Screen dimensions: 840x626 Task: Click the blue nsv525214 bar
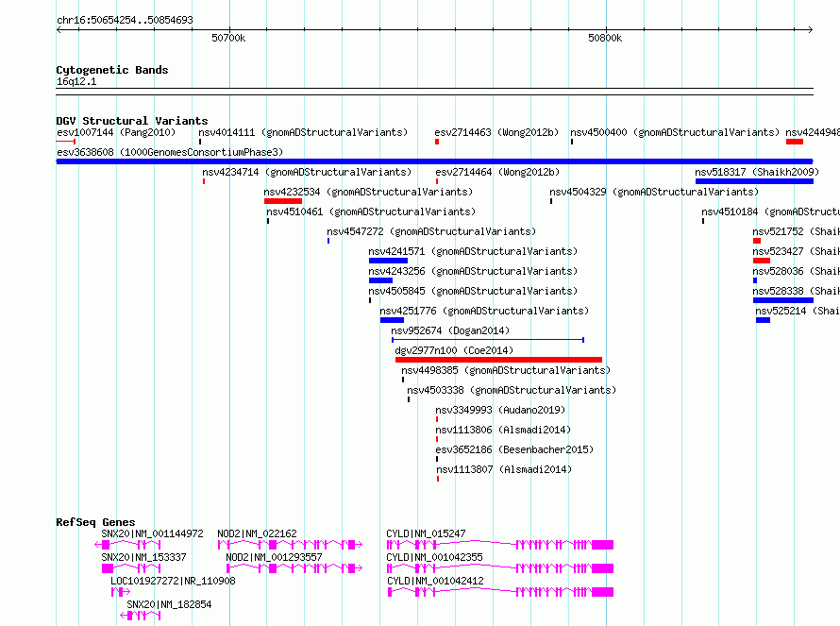[x=763, y=320]
